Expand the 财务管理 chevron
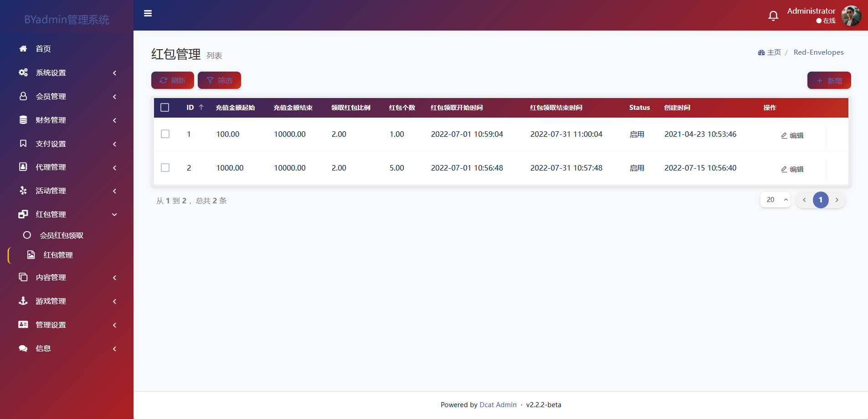868x419 pixels. (114, 120)
